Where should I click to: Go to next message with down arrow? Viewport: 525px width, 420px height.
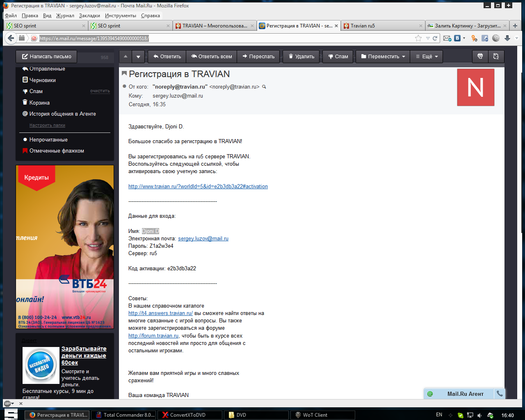(138, 57)
